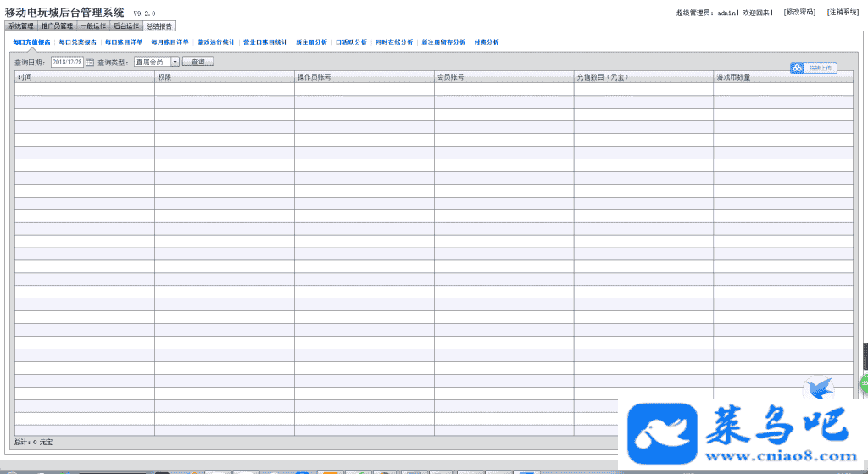The image size is (868, 474).
Task: Click 注销系统 to log out
Action: 843,12
